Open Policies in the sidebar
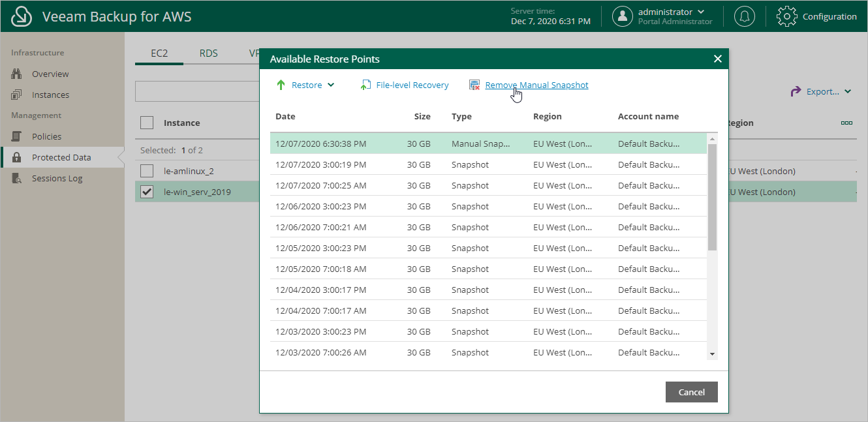 46,136
